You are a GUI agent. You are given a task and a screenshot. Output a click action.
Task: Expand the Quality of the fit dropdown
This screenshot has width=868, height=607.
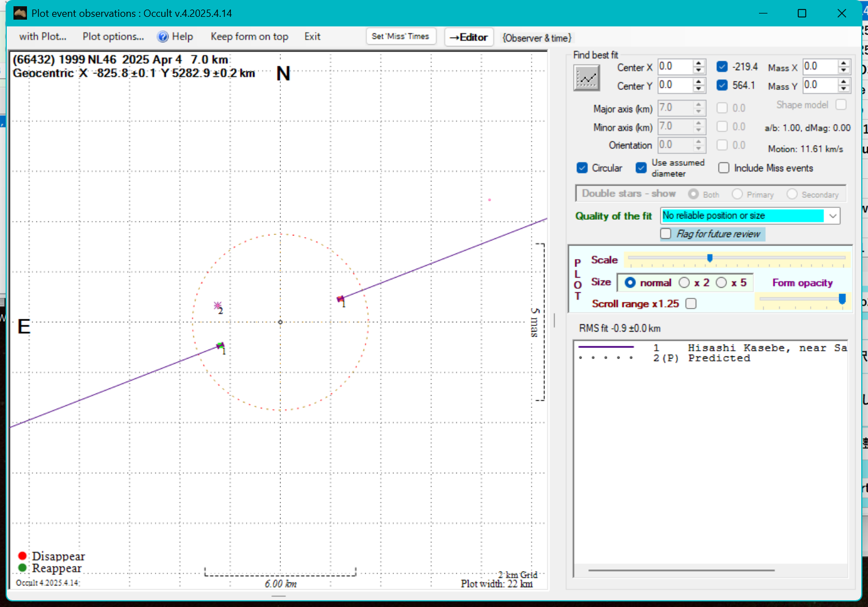(833, 216)
